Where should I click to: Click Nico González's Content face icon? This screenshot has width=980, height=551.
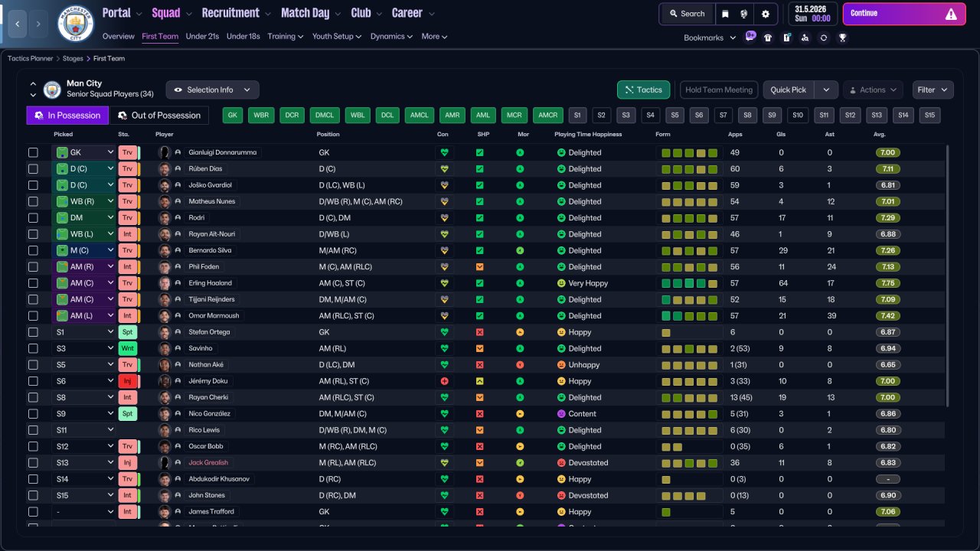(x=561, y=414)
